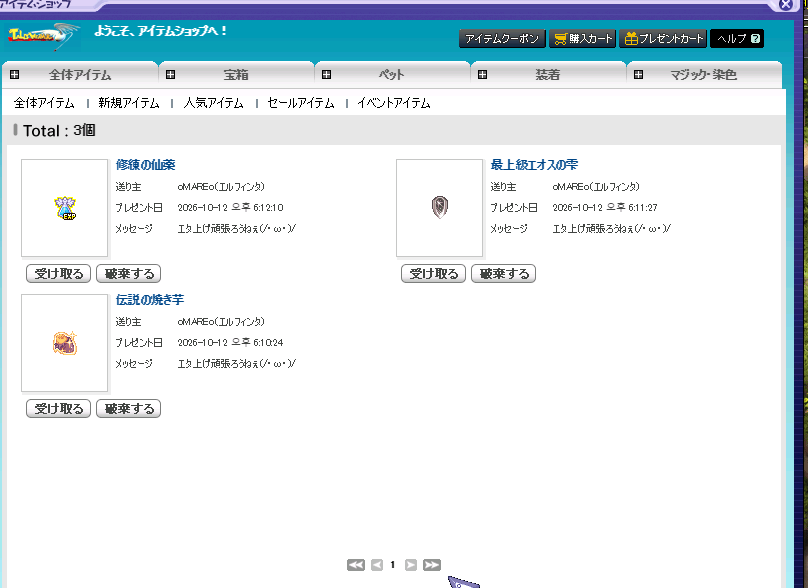
Task: Click the sender name under 伝説の焼き芋
Action: click(x=221, y=322)
